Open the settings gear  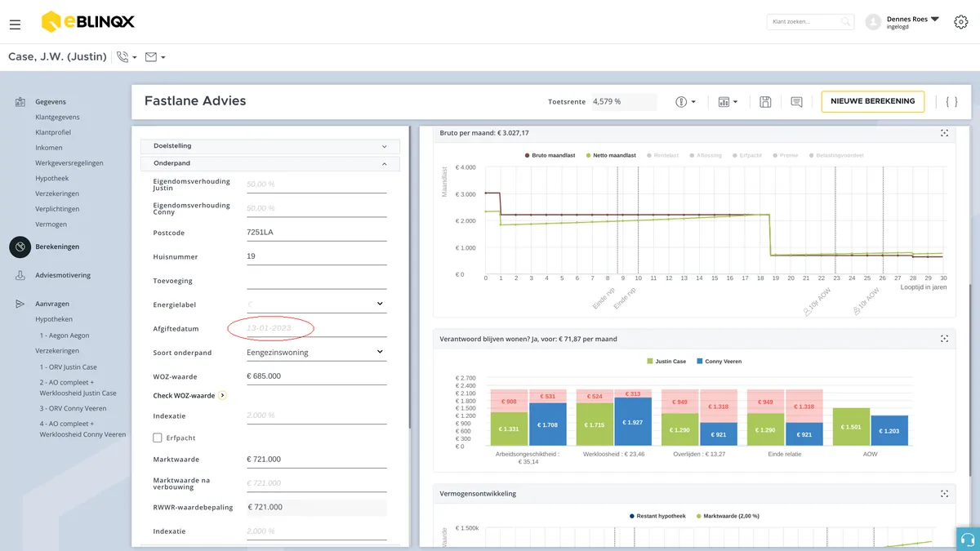point(961,22)
